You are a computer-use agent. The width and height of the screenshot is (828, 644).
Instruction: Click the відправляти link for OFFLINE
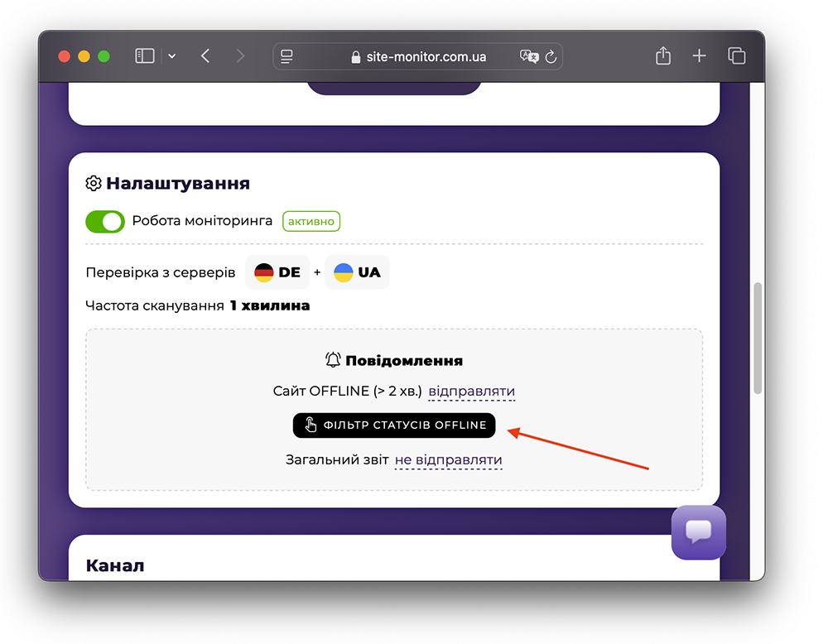click(x=472, y=392)
